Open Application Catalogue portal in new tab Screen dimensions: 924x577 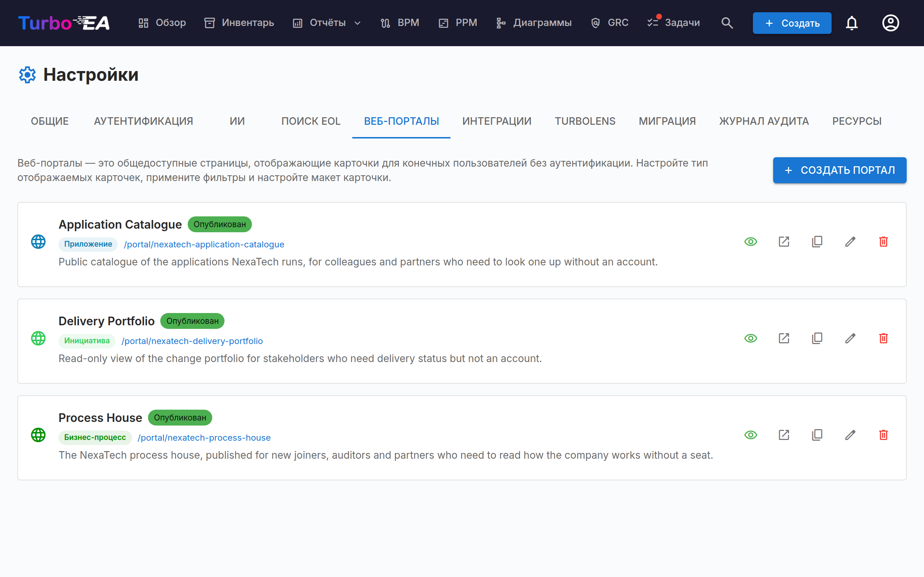pyautogui.click(x=784, y=242)
